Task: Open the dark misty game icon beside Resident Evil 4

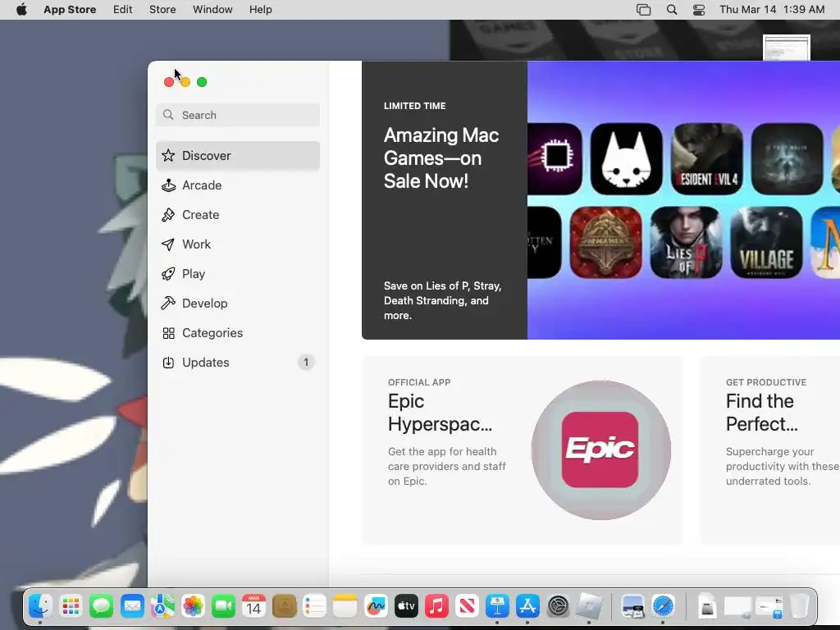Action: coord(787,159)
